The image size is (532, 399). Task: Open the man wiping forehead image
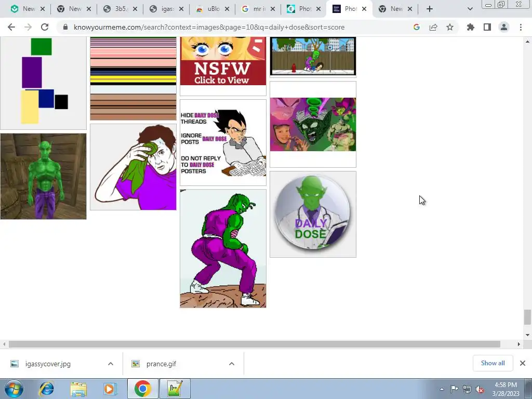[133, 167]
